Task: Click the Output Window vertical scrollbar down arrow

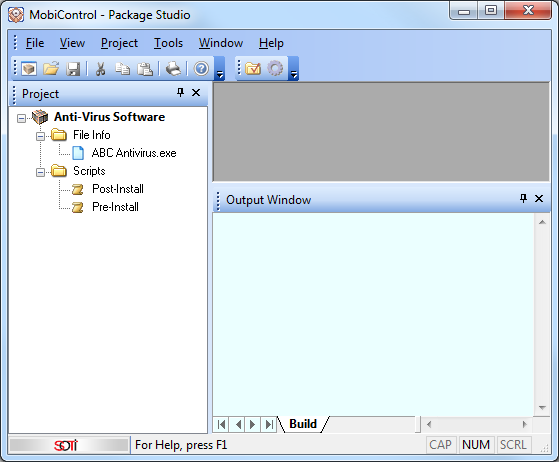Action: coord(542,407)
